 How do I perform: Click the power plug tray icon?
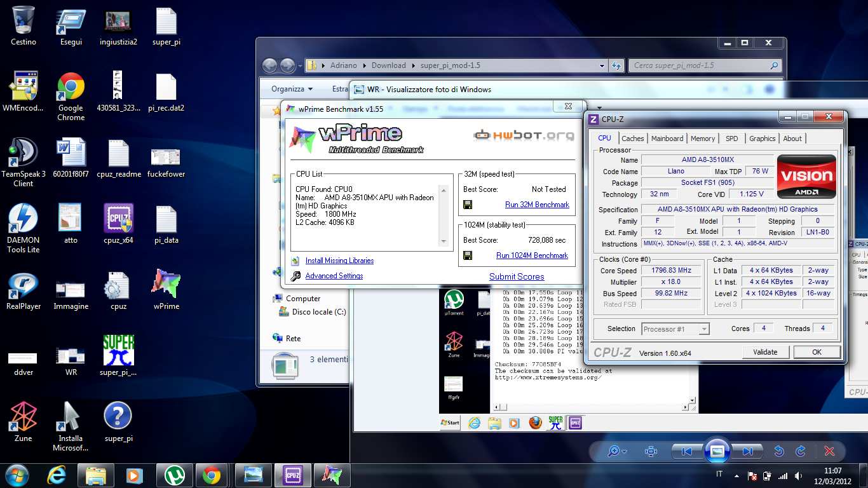pos(768,475)
